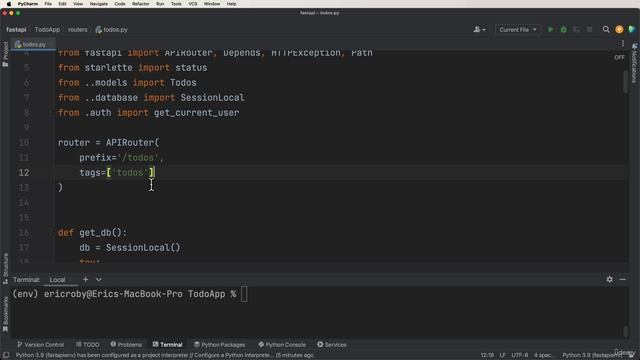640x360 pixels.
Task: Toggle tool window bars icon in status bar
Action: pos(6,355)
